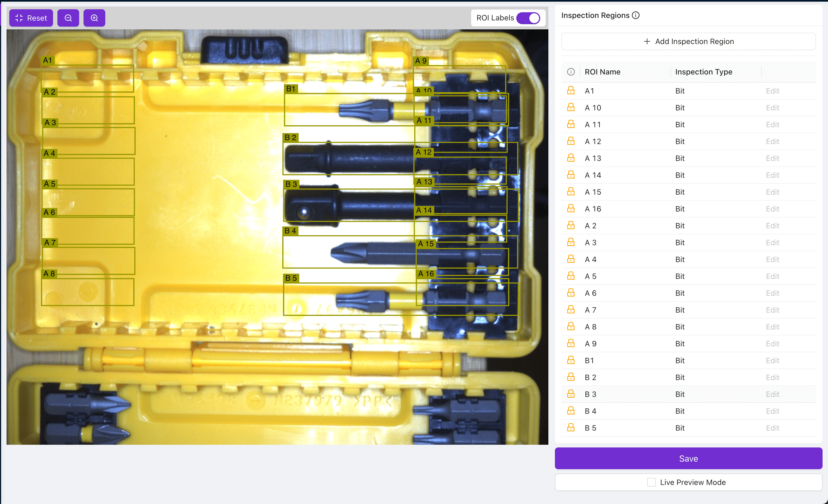
Task: Click the lock icon for ROI B 5
Action: click(x=571, y=427)
